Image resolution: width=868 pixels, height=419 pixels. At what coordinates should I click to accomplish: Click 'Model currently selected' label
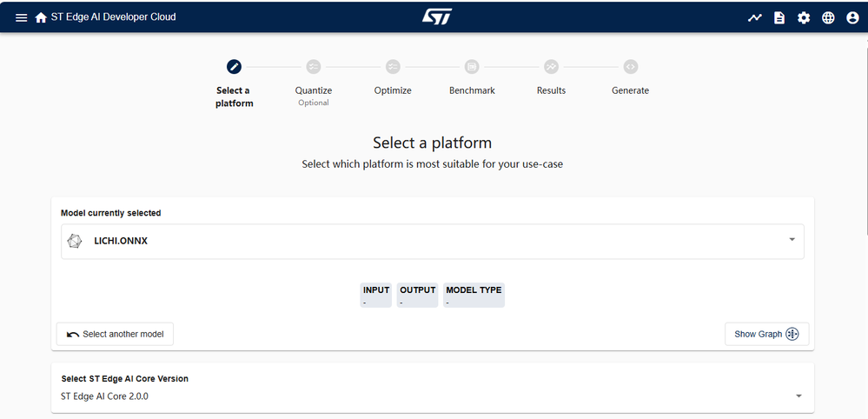click(x=110, y=213)
